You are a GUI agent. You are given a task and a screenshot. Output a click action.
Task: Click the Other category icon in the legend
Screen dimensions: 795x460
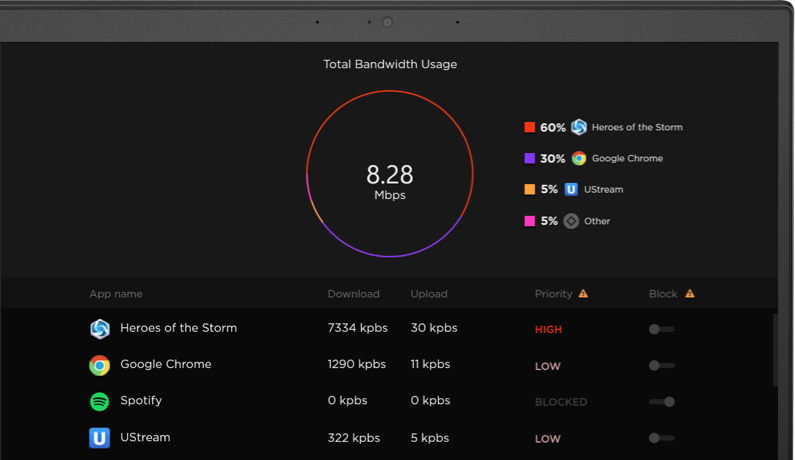click(571, 221)
